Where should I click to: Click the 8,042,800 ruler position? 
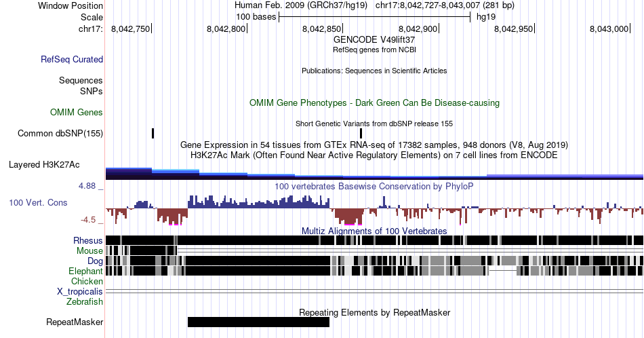tap(226, 29)
